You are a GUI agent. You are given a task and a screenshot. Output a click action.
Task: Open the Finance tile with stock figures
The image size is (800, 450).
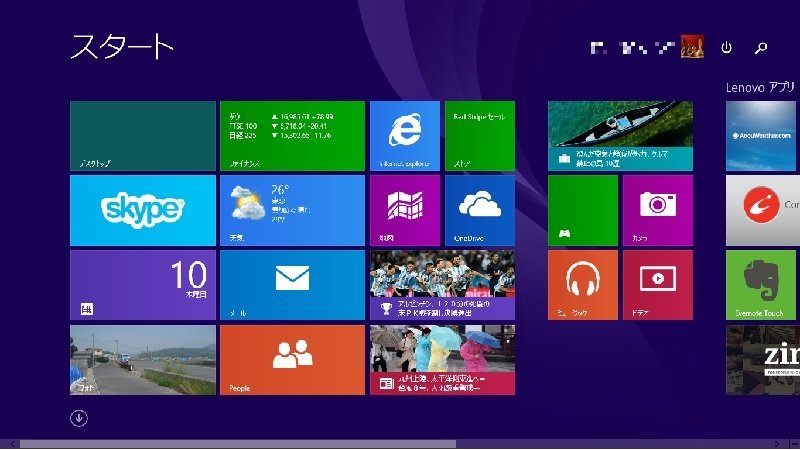pos(292,136)
